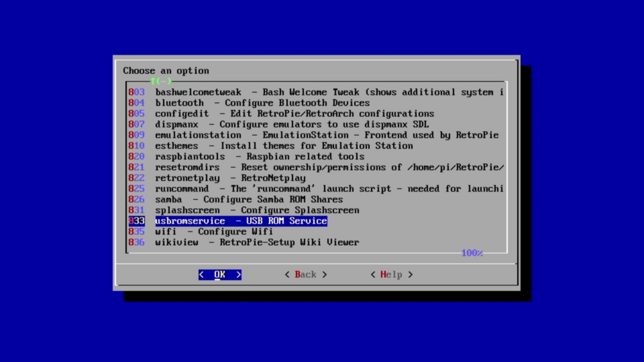This screenshot has height=362, width=644.
Task: Click the Choose an option heading
Action: pyautogui.click(x=166, y=71)
